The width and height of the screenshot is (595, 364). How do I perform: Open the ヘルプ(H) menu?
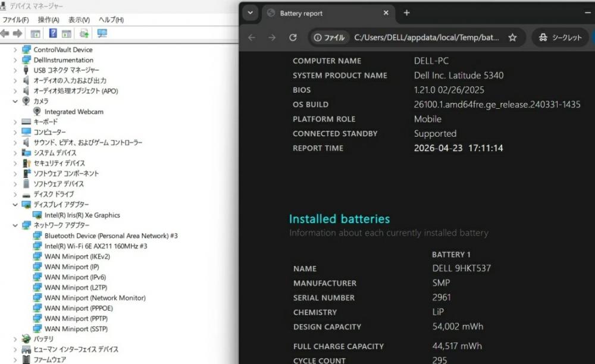click(x=111, y=20)
